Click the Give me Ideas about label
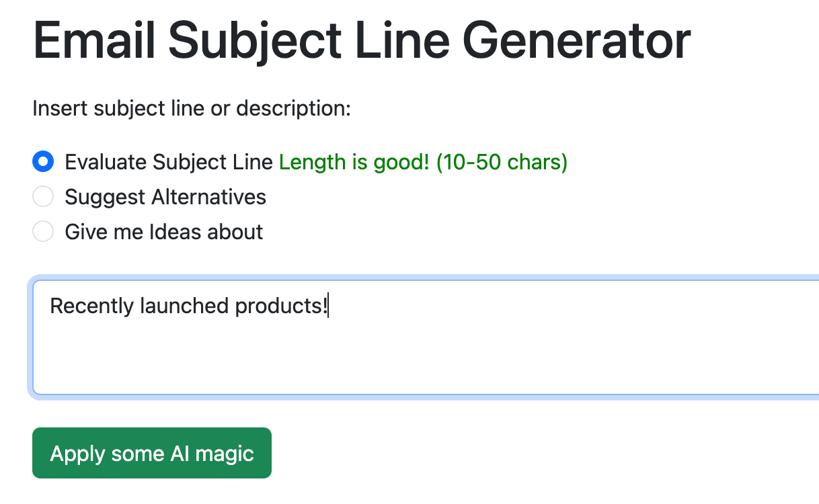819x504 pixels. 163,231
